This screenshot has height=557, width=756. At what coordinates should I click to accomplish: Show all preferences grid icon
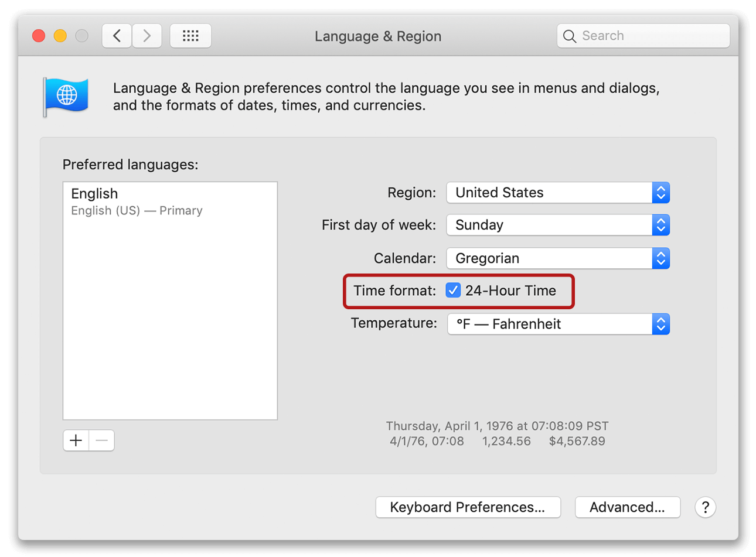(190, 36)
